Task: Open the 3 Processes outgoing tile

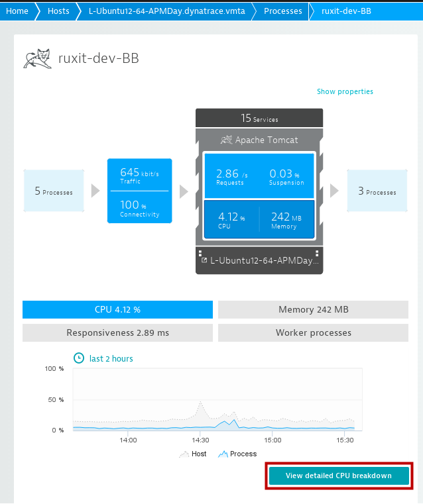Action: point(377,191)
